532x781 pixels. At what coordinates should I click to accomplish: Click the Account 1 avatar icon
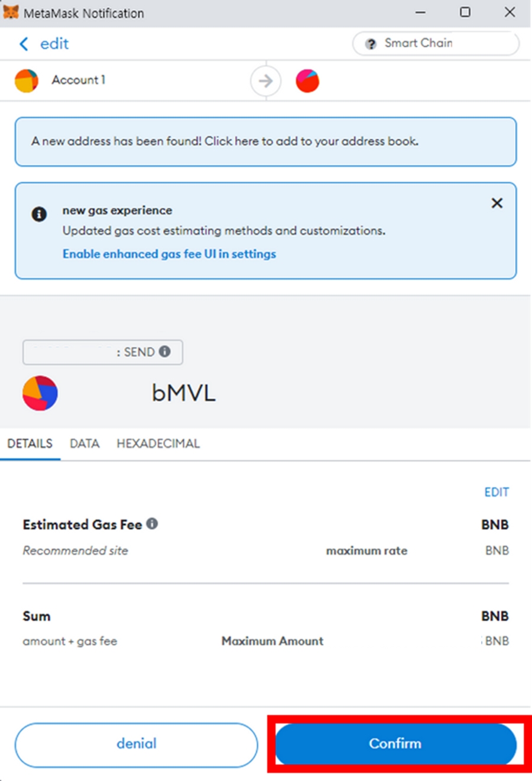(27, 80)
